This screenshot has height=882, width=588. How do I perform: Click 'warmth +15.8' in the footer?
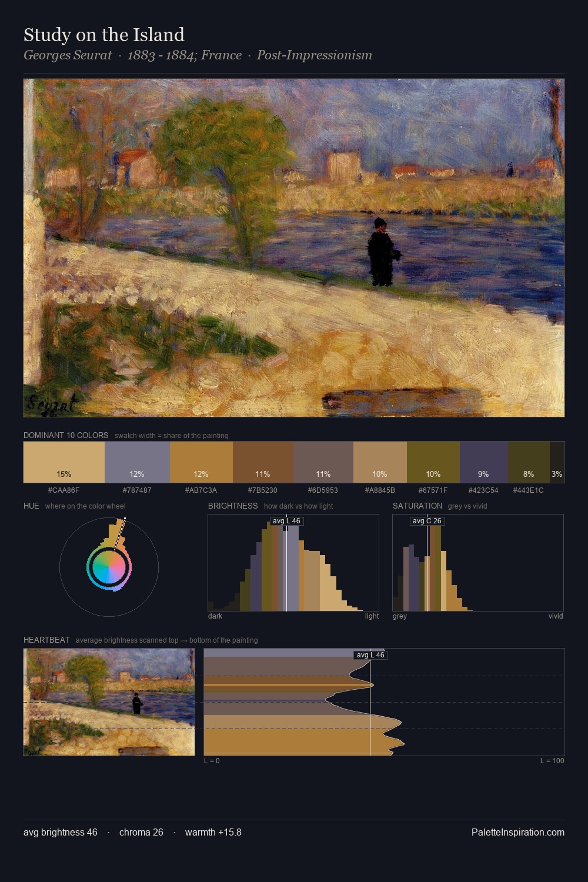[213, 832]
